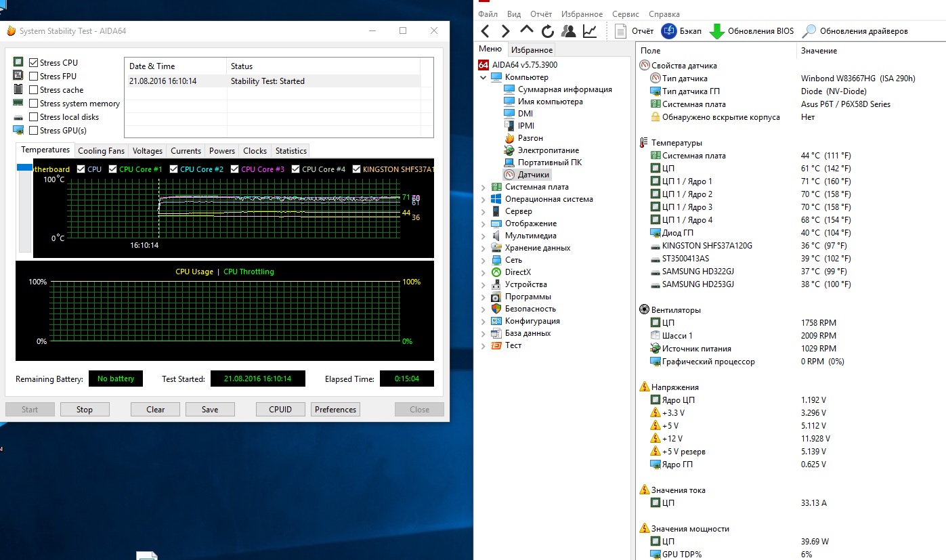The image size is (946, 560).
Task: Expand the DirectX tree node
Action: pyautogui.click(x=483, y=272)
